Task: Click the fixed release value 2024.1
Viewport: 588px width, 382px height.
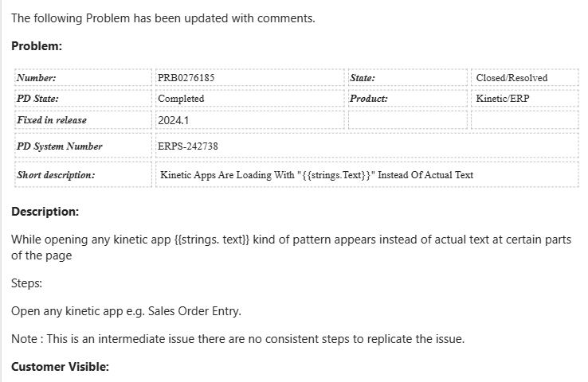Action: pyautogui.click(x=174, y=120)
